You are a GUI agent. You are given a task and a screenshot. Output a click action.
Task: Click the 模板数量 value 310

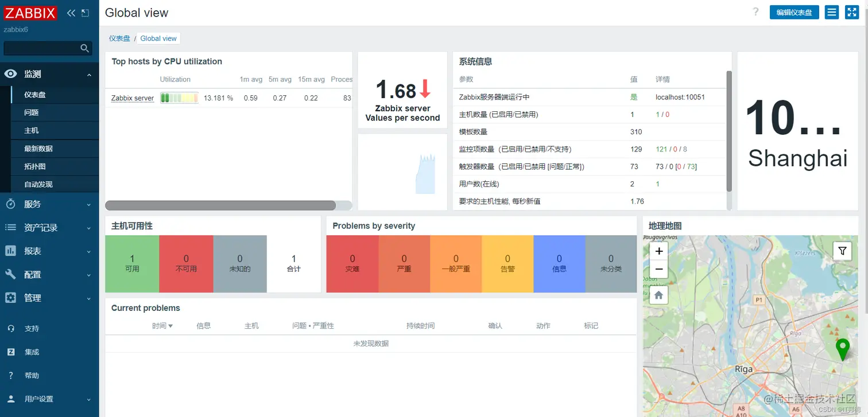[636, 132]
